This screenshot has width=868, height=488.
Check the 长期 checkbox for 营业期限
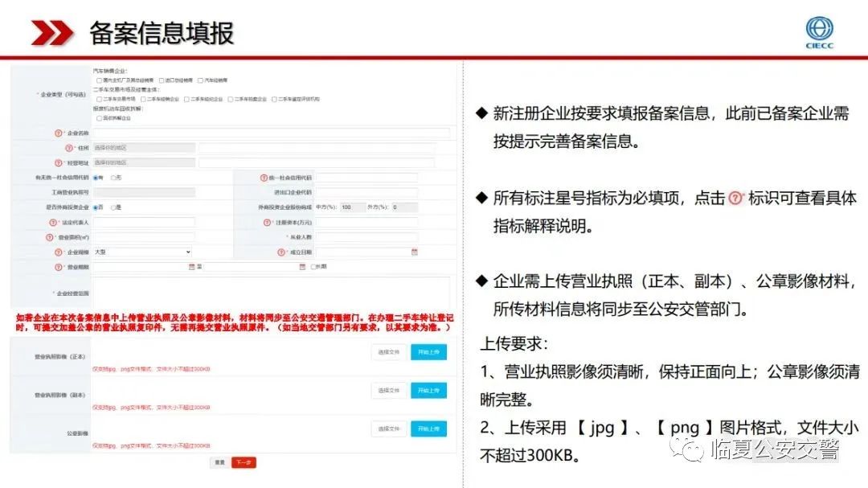pyautogui.click(x=313, y=266)
